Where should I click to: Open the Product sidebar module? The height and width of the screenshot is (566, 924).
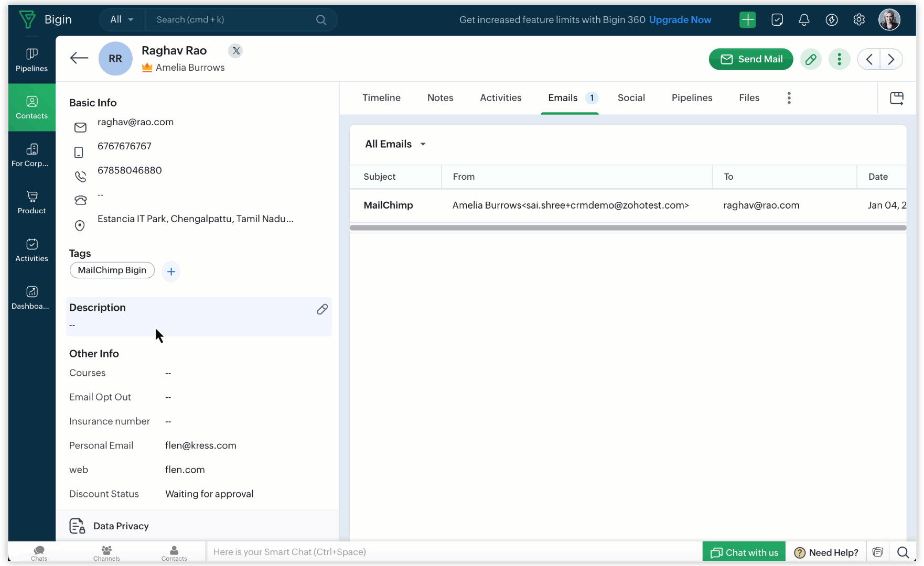[31, 203]
